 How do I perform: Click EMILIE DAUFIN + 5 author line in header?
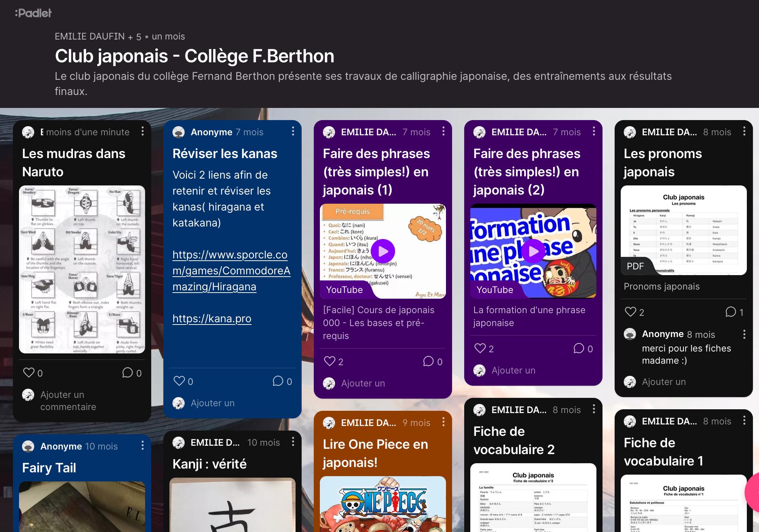click(98, 36)
